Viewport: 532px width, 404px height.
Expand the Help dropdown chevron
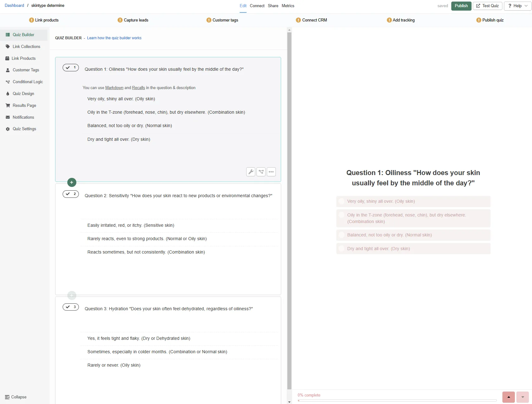click(526, 6)
